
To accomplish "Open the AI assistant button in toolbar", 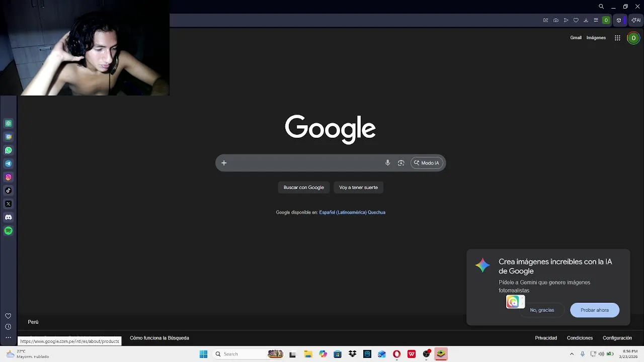I will click(x=636, y=20).
